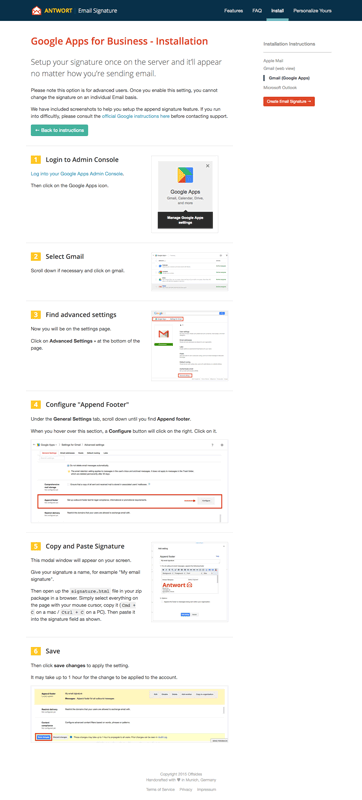Follow the official Google instructions here link
The image size is (362, 800).
[x=136, y=116]
